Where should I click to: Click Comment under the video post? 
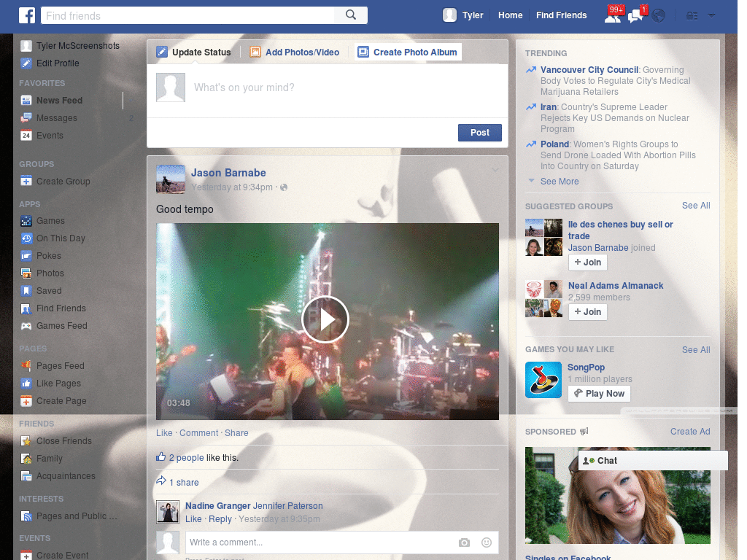[x=198, y=433]
